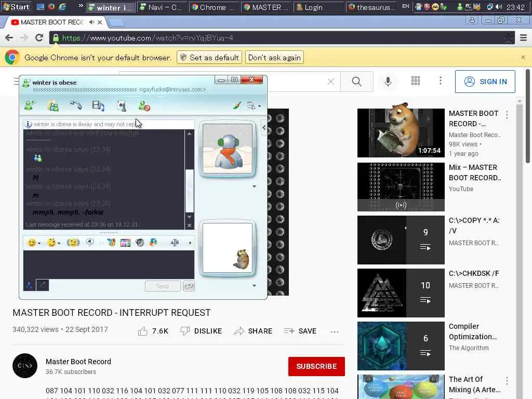Open the YouTube apps grid icon

click(416, 81)
